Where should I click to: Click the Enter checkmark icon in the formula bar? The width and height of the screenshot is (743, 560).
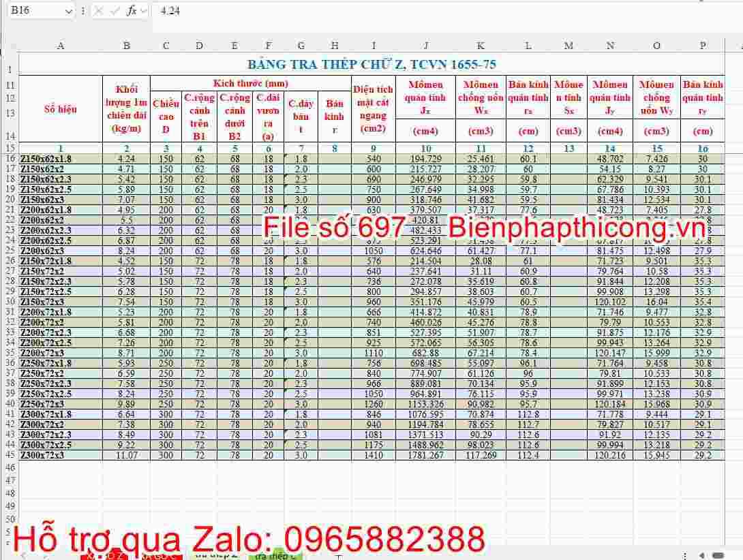pyautogui.click(x=115, y=11)
